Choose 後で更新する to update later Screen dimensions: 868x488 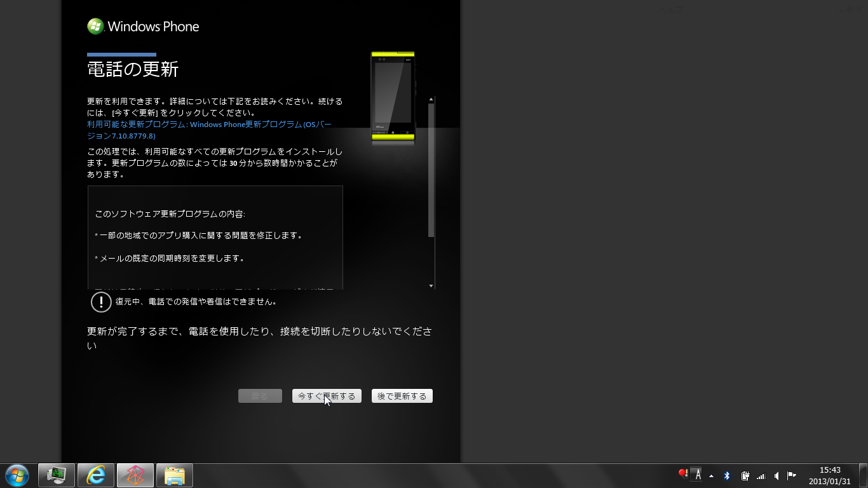coord(402,396)
